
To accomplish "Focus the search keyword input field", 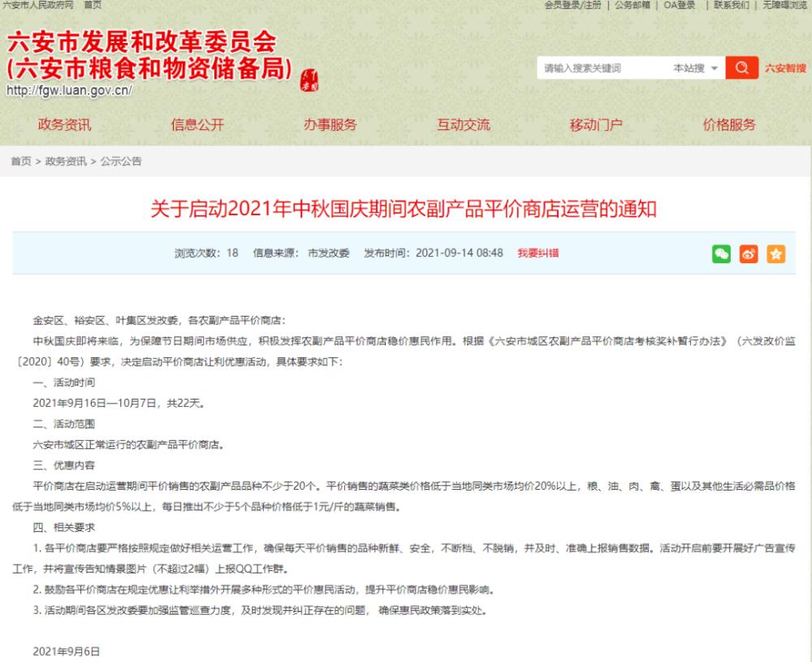I will [601, 68].
